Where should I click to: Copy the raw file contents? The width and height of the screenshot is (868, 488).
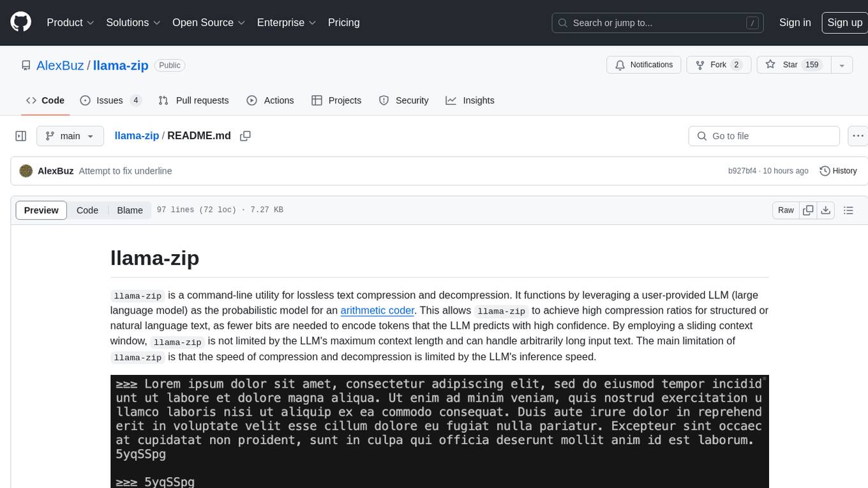click(x=809, y=210)
